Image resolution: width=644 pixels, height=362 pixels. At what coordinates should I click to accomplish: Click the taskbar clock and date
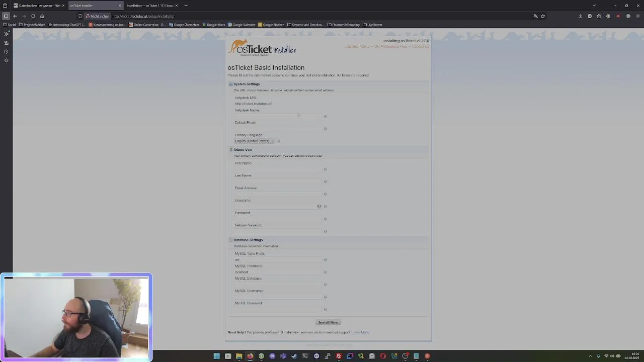(631, 356)
